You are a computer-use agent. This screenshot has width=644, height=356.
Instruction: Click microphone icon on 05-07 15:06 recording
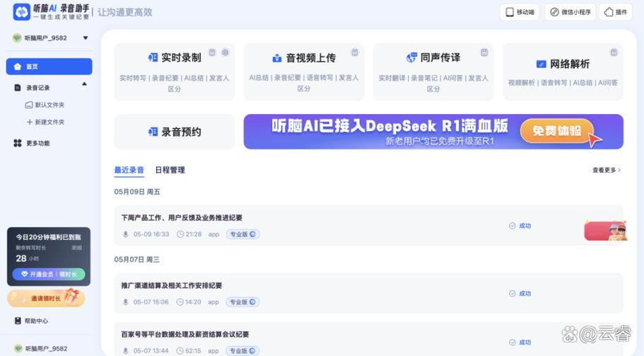click(x=126, y=302)
